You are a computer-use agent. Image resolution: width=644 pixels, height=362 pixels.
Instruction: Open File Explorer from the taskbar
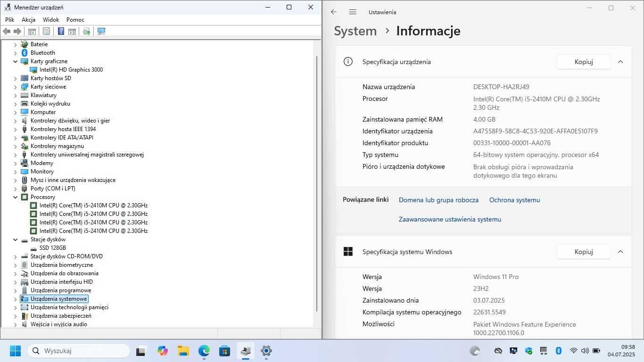(183, 351)
